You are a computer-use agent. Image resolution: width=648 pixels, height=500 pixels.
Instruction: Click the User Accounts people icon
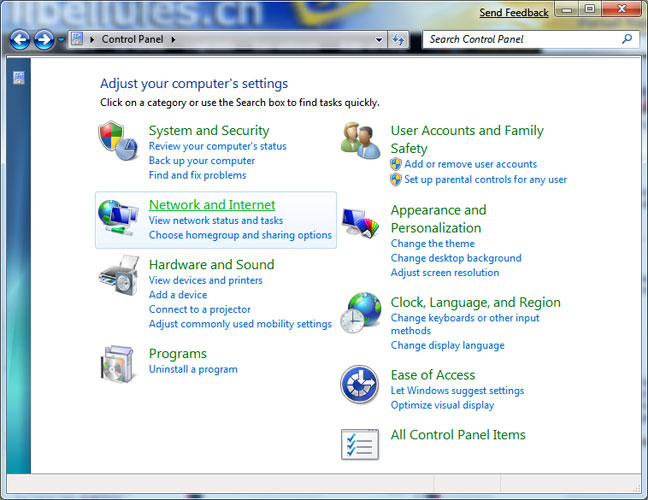click(360, 140)
